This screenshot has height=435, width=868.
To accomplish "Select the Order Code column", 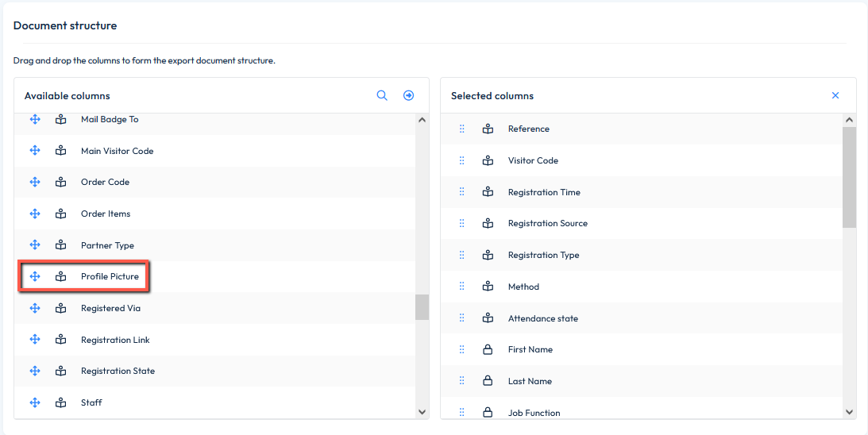I will (x=214, y=182).
